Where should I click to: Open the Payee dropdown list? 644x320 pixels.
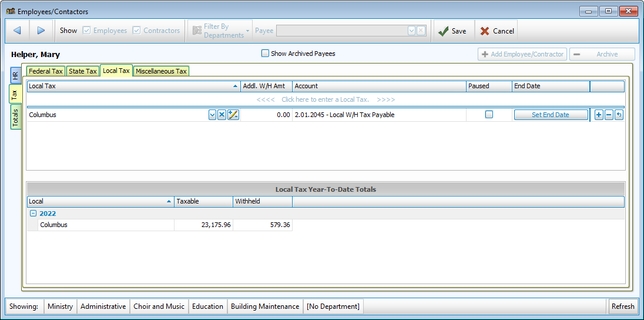411,31
